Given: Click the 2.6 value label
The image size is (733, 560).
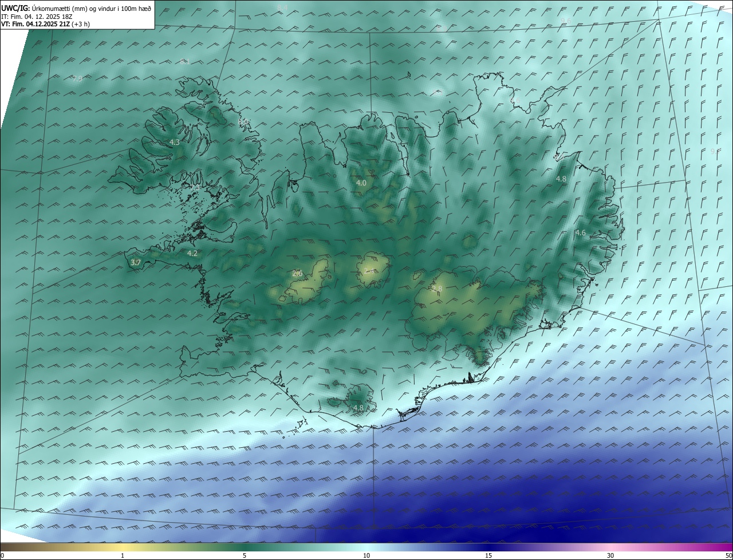Looking at the screenshot, I should tap(297, 274).
